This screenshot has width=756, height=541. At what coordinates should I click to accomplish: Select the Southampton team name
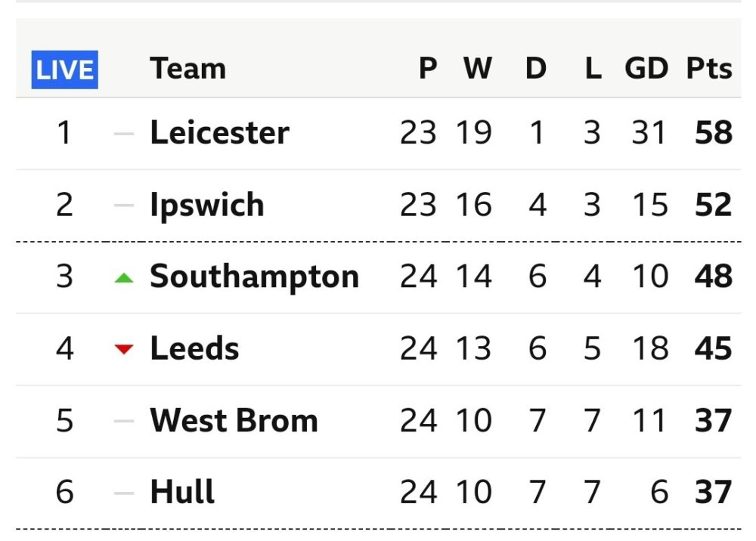[x=254, y=277]
